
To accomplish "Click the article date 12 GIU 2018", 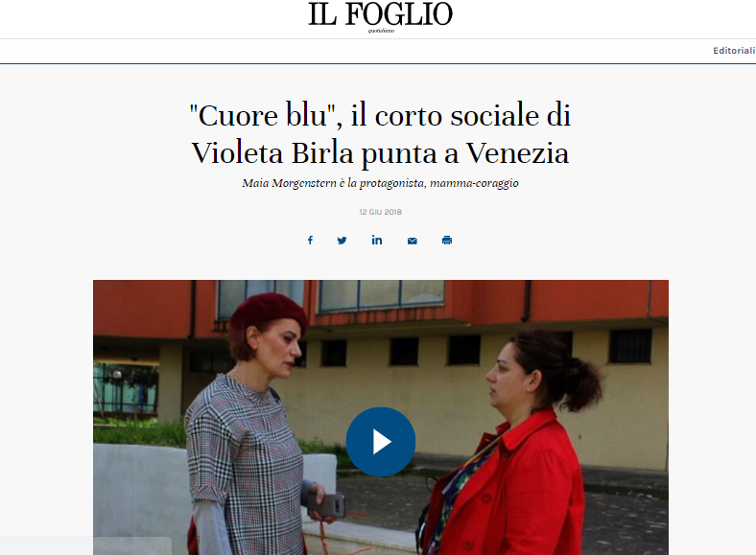I will 381,212.
